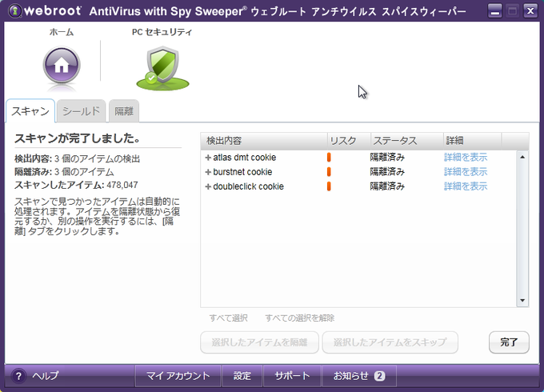Switch to the シールド tab
Screen dimensions: 544x392
pos(81,111)
